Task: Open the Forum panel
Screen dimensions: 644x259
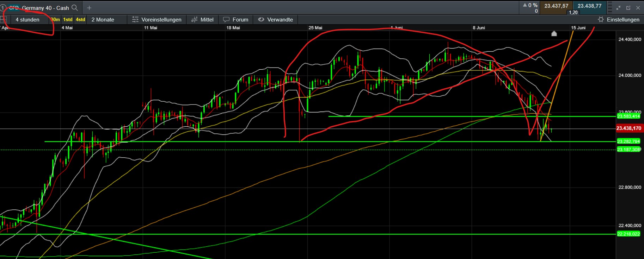Action: (236, 20)
